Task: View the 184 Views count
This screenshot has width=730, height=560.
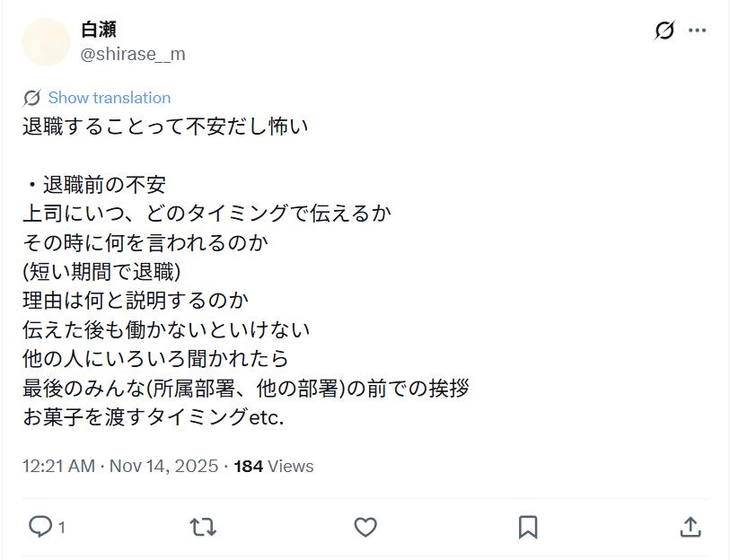Action: pos(274,466)
